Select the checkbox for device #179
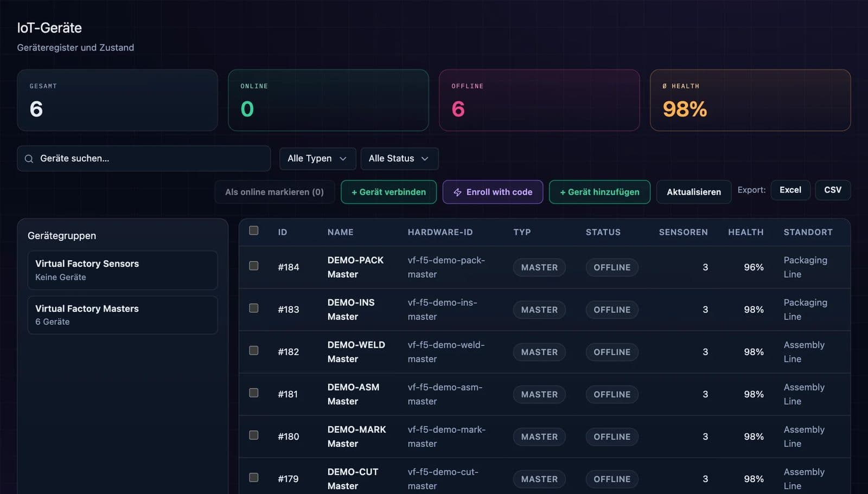The image size is (868, 494). [253, 477]
